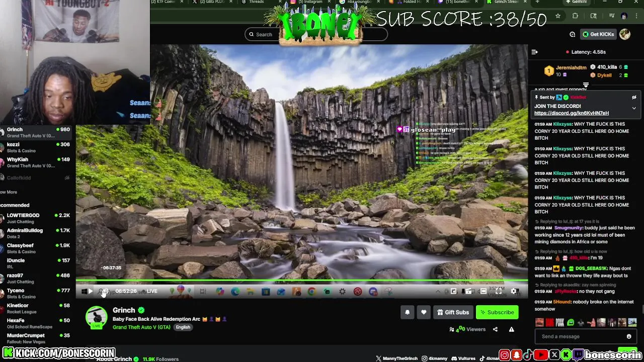Click the English language tag
The height and width of the screenshot is (362, 644).
click(x=183, y=327)
